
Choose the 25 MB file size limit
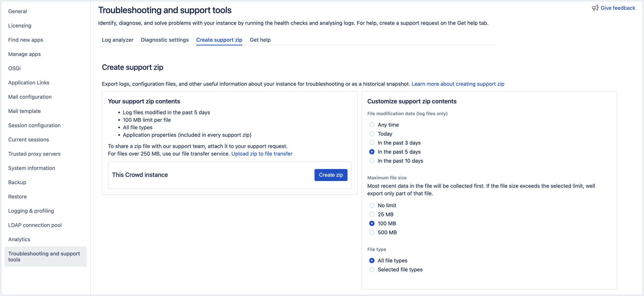point(372,214)
